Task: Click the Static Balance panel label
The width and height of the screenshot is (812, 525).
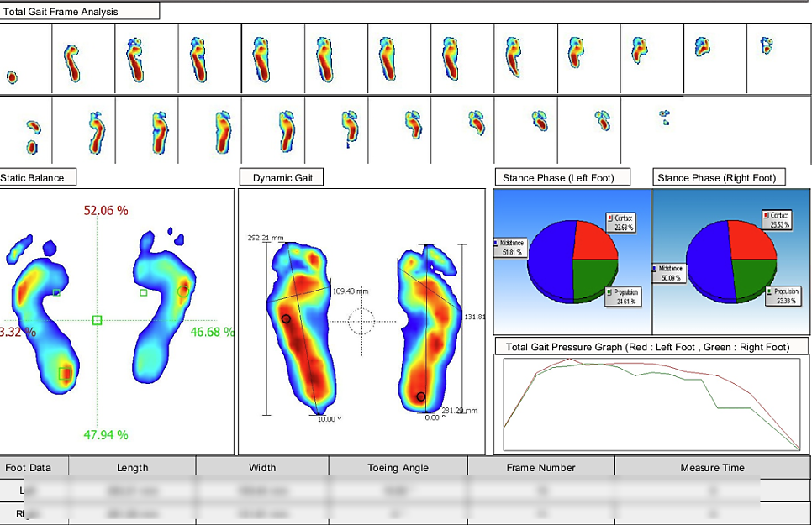Action: tap(38, 177)
